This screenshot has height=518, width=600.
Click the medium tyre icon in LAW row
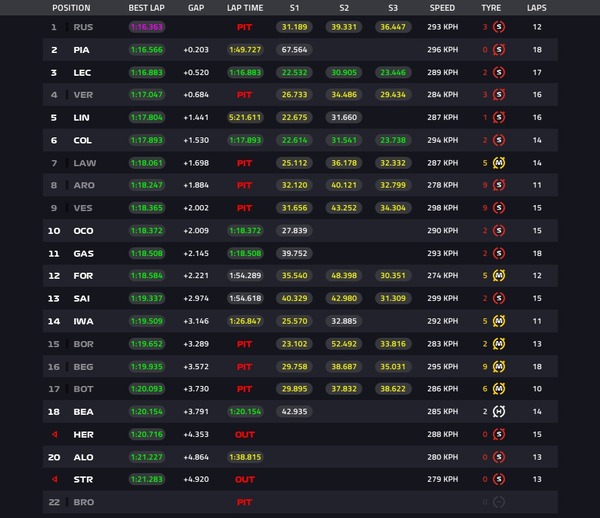[499, 163]
